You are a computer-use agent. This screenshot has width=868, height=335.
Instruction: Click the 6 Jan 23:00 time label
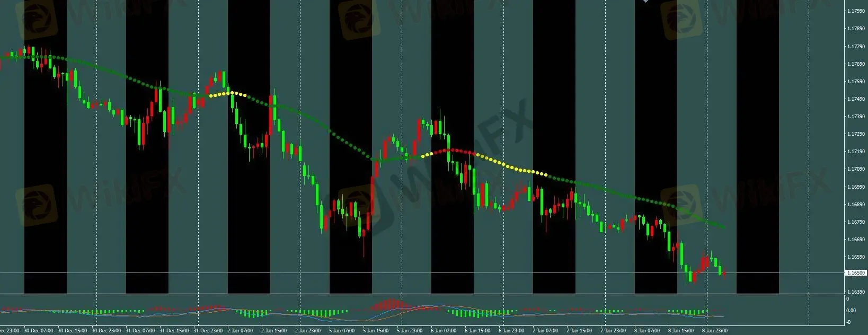511,331
